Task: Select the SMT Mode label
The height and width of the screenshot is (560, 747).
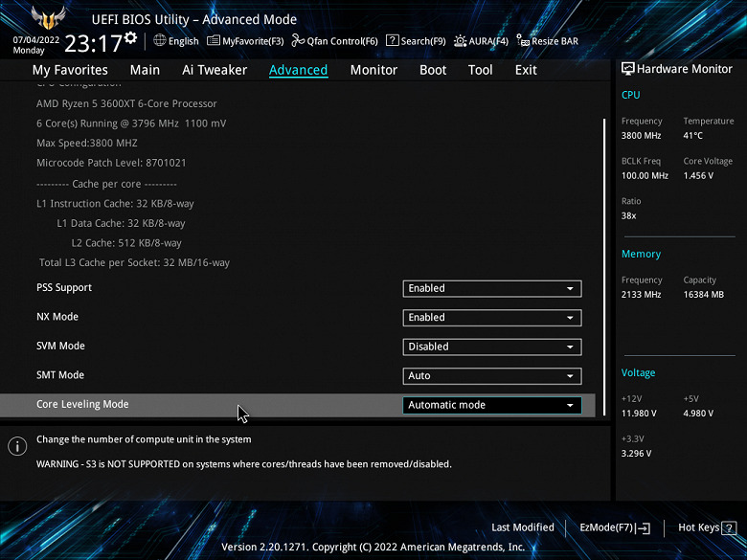Action: click(x=60, y=375)
